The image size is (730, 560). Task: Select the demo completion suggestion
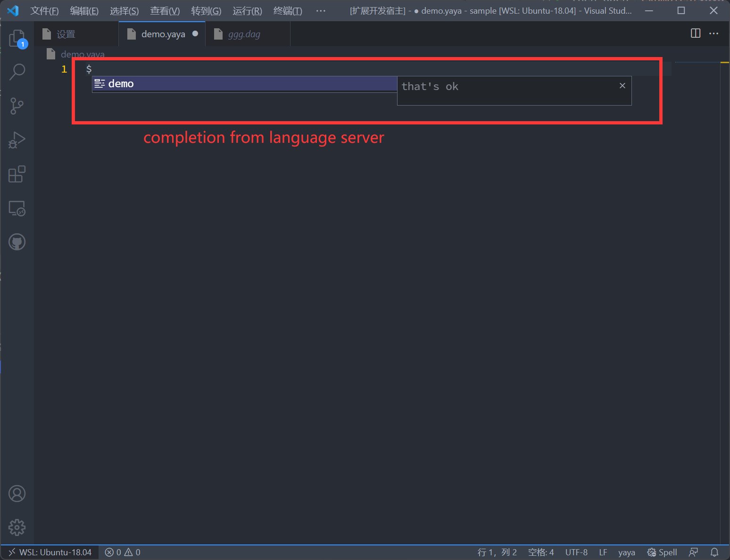point(245,84)
